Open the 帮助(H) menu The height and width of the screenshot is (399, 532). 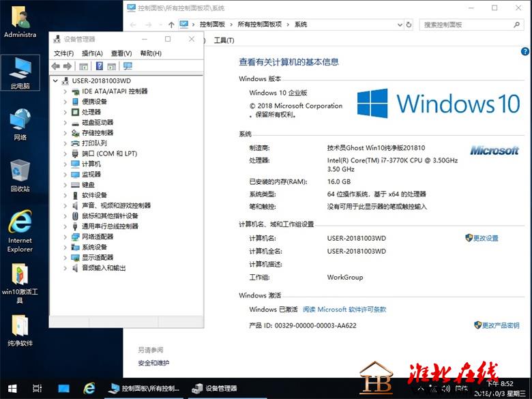click(x=151, y=53)
